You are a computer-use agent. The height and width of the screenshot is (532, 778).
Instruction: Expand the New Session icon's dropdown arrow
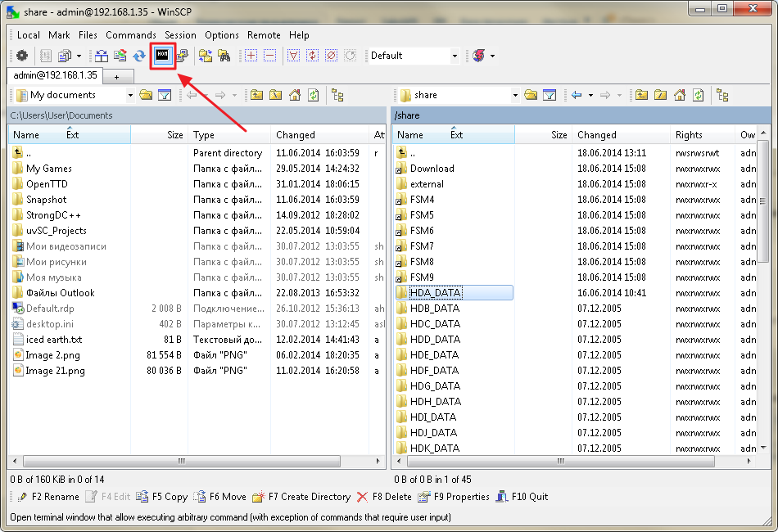(492, 56)
